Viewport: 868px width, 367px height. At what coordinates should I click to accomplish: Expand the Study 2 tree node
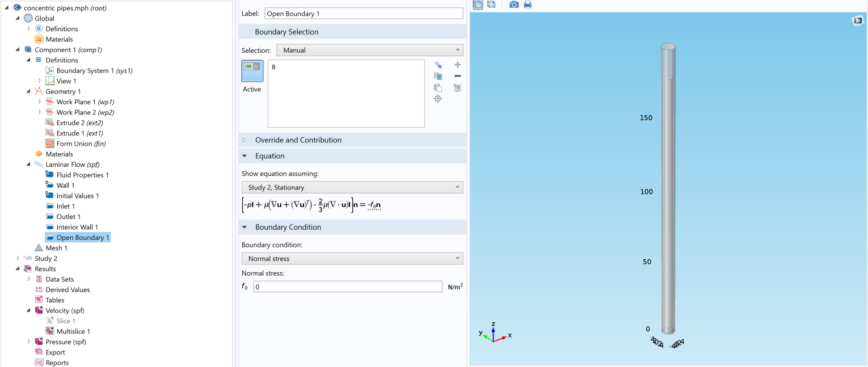[x=18, y=259]
